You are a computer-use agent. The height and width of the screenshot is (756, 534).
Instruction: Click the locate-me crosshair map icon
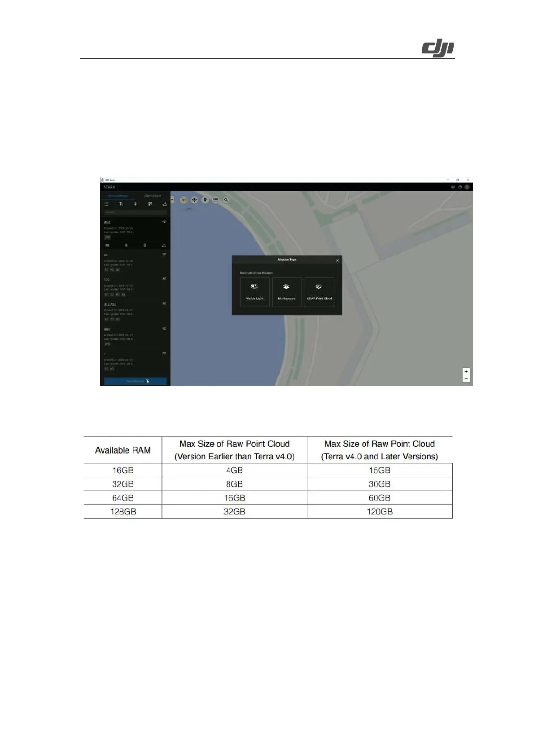click(x=194, y=200)
